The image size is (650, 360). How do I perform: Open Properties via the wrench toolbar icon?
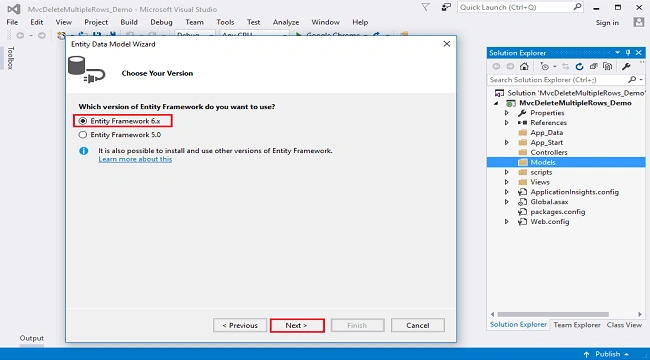[x=626, y=66]
